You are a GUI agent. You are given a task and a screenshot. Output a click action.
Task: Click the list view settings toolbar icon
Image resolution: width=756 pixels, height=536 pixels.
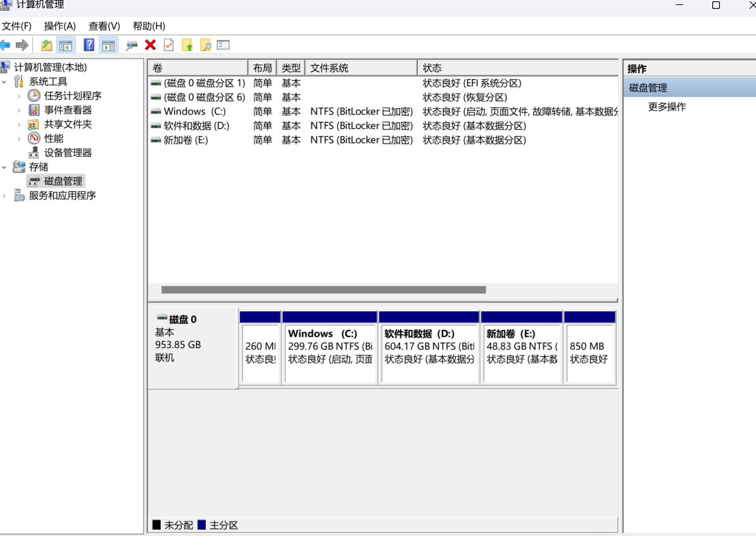(224, 45)
